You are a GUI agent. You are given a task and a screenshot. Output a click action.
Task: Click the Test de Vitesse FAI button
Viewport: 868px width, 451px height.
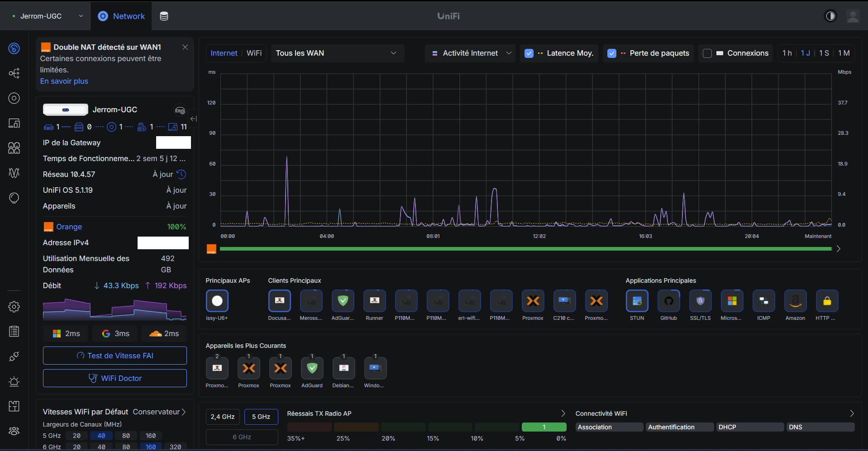click(x=115, y=356)
